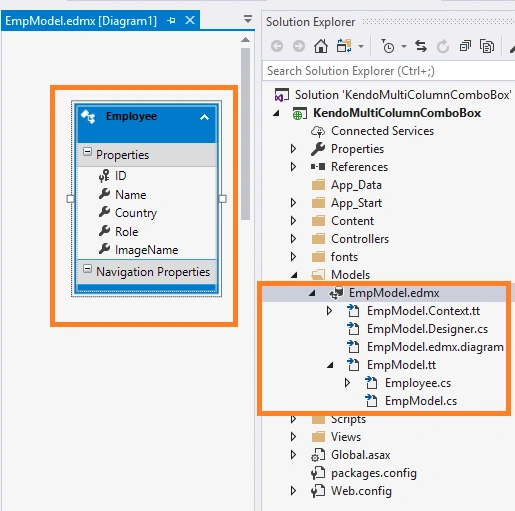This screenshot has width=515, height=511.
Task: Select the Name property in Employee
Action: click(x=130, y=195)
